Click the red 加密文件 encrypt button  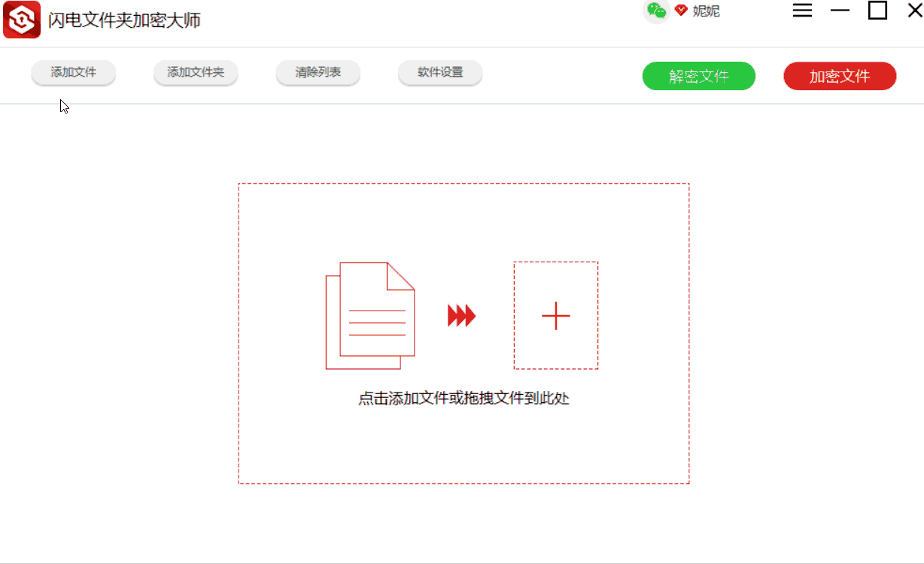839,76
